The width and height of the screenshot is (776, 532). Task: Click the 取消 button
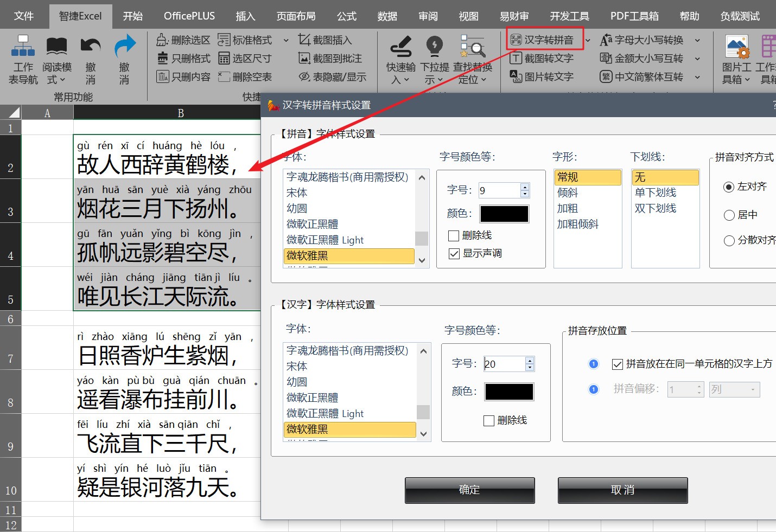click(x=622, y=490)
